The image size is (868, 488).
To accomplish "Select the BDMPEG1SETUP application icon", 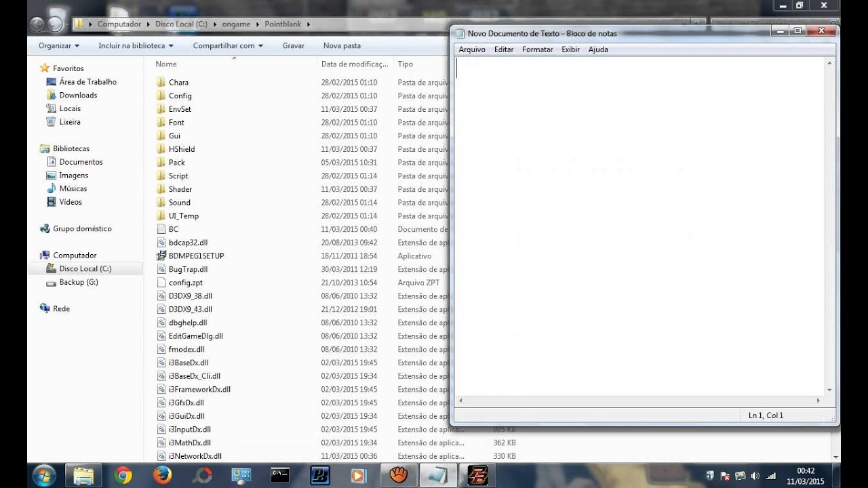I will 161,256.
